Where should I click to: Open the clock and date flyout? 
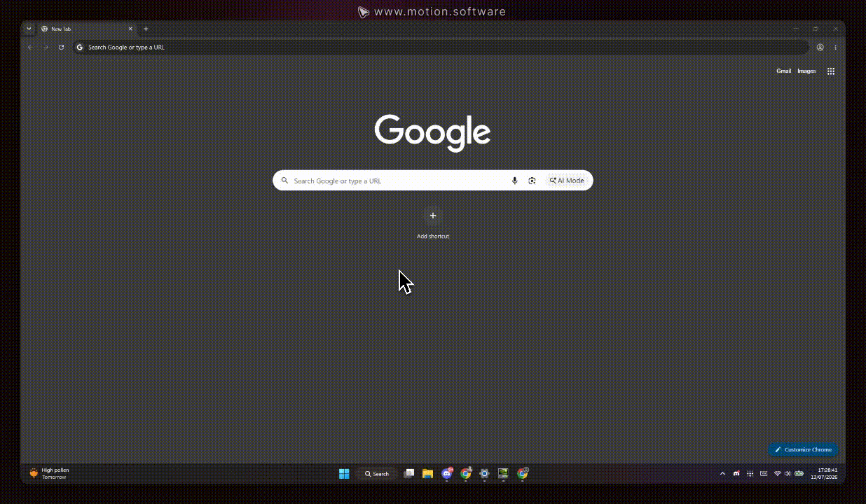(824, 474)
